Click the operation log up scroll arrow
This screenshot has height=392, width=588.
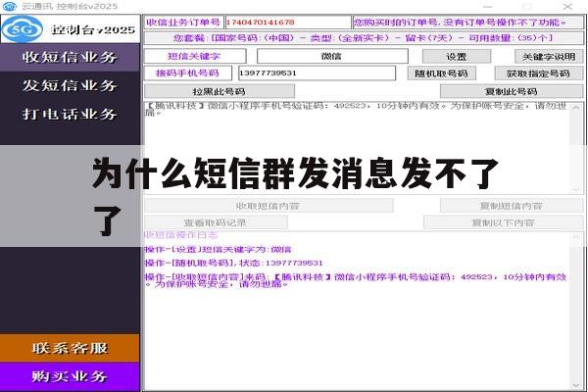pos(576,237)
